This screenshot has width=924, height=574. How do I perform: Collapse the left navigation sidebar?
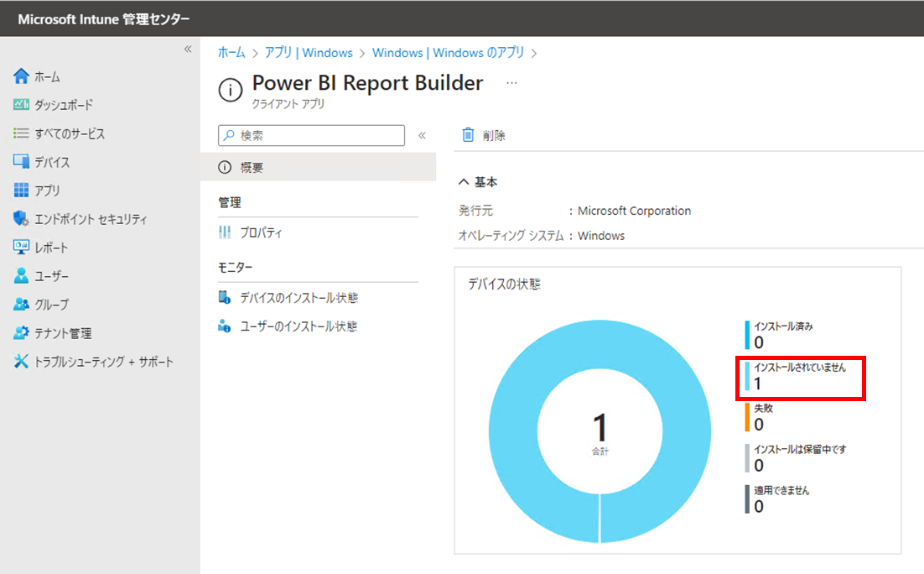point(188,49)
